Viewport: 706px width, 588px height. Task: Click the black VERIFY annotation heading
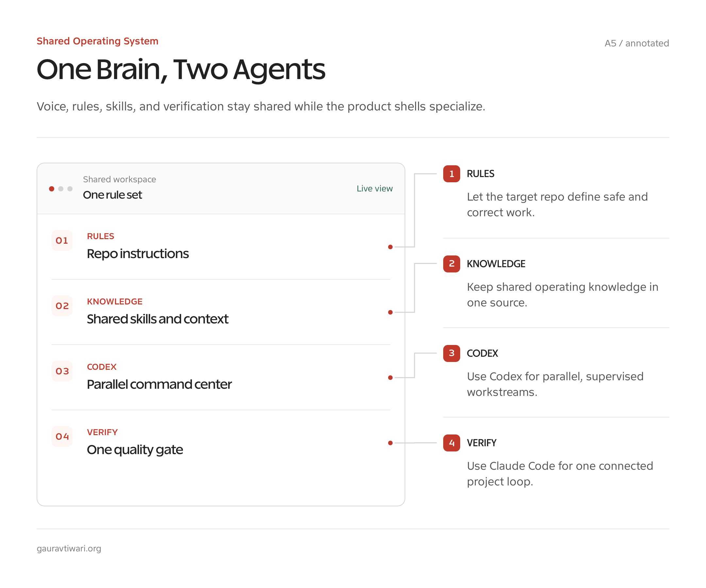click(481, 443)
